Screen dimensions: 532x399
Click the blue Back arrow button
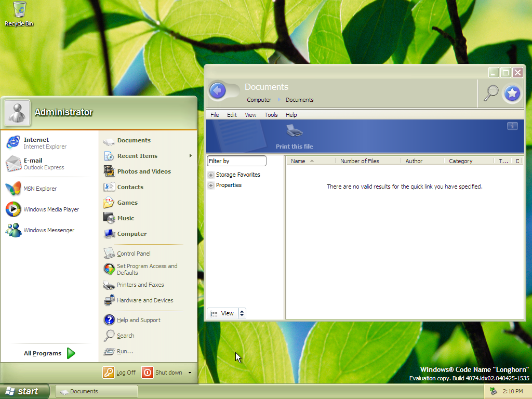click(218, 91)
